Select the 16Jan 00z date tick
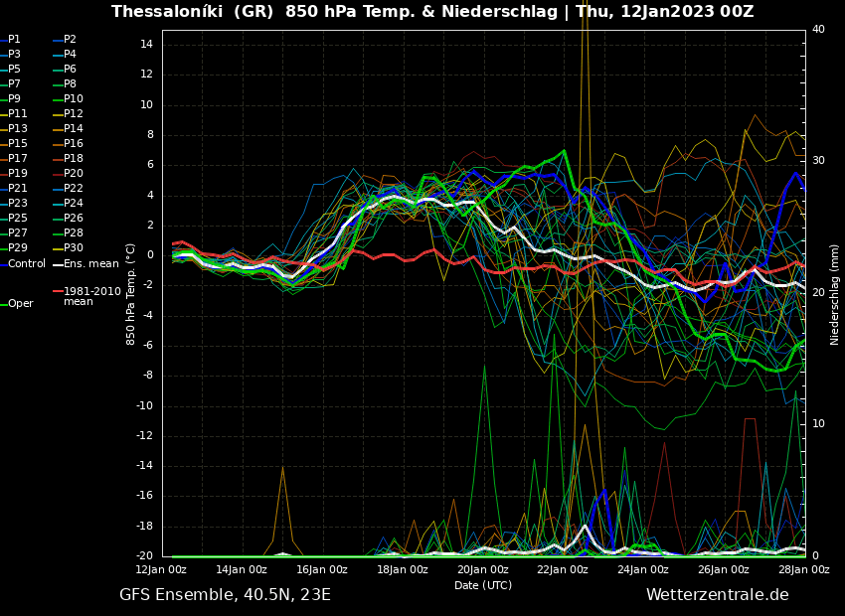This screenshot has height=616, width=845. pyautogui.click(x=322, y=570)
